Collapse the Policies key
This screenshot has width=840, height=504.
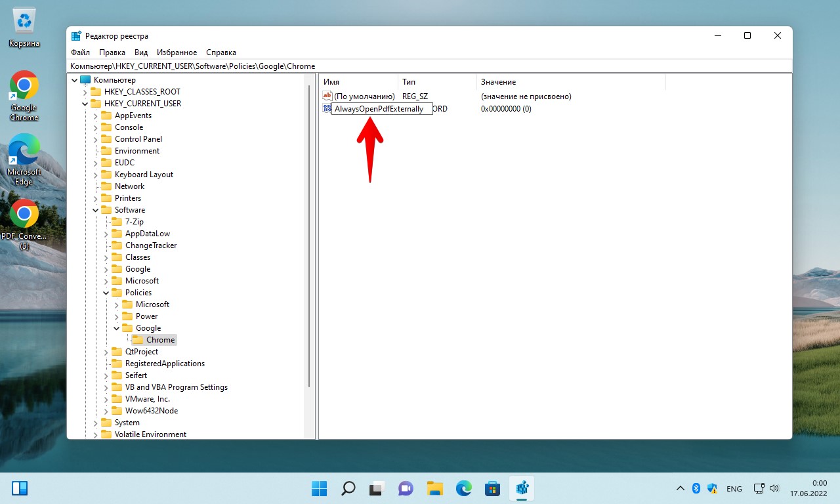click(x=106, y=293)
